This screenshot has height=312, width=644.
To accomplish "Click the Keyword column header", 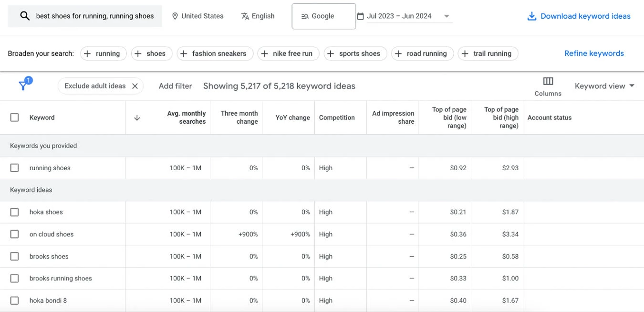I will [x=42, y=118].
